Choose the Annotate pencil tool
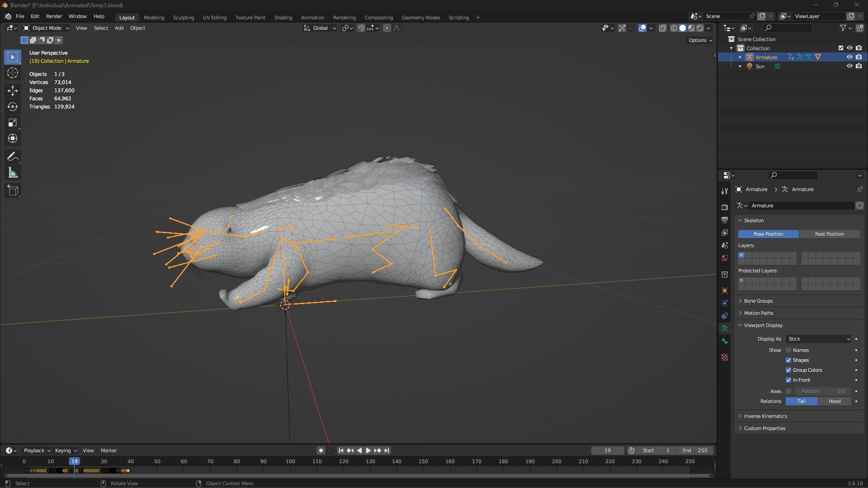The image size is (868, 488). [x=13, y=157]
